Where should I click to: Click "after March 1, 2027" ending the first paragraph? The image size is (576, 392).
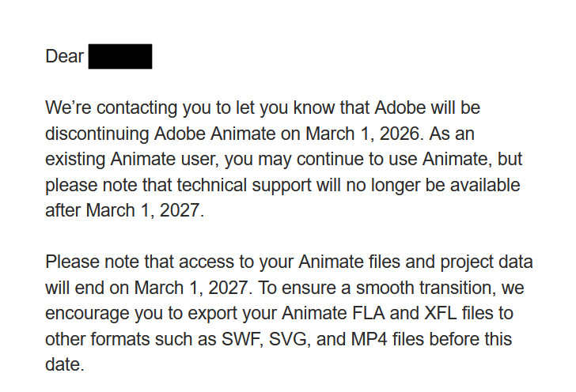tap(125, 211)
